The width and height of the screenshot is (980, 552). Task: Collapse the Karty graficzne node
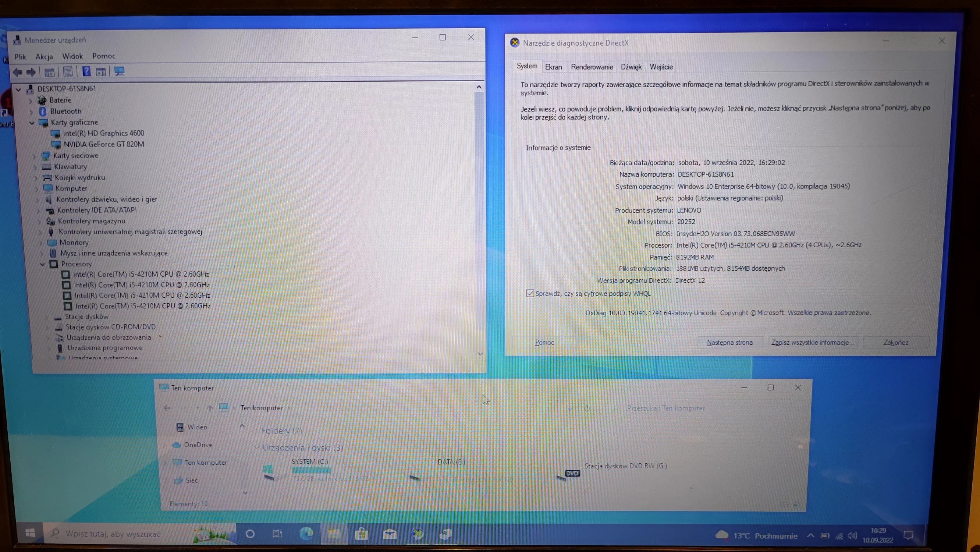[32, 123]
